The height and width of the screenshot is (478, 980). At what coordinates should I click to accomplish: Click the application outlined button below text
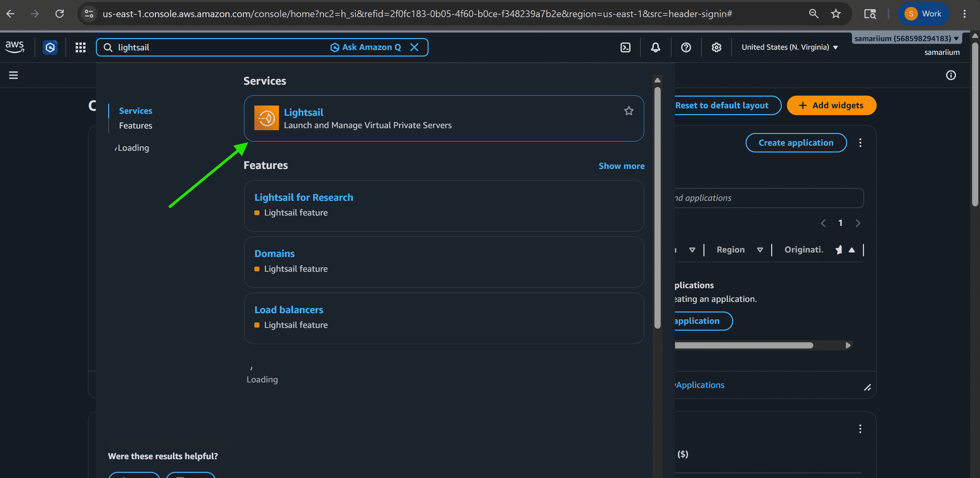click(703, 321)
